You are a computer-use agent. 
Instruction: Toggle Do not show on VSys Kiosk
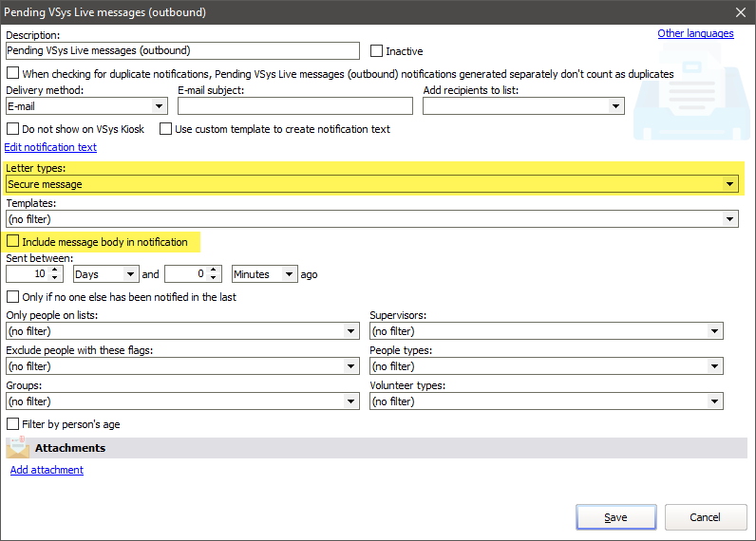point(13,129)
